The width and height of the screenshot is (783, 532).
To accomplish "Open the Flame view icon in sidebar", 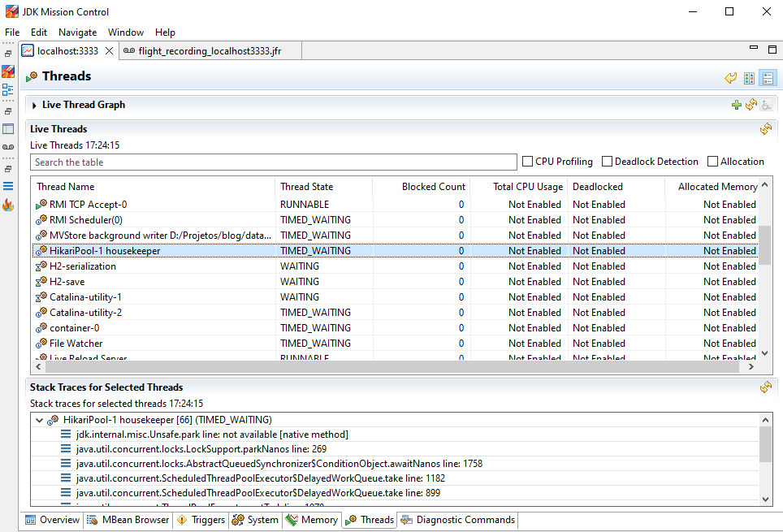I will coord(8,205).
